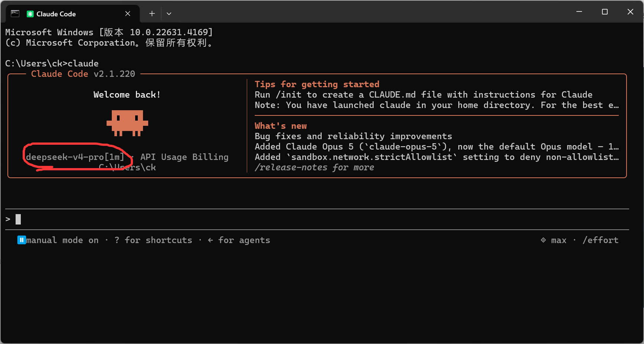Click the 'Tips for getting started' heading
This screenshot has width=644, height=344.
click(x=317, y=84)
